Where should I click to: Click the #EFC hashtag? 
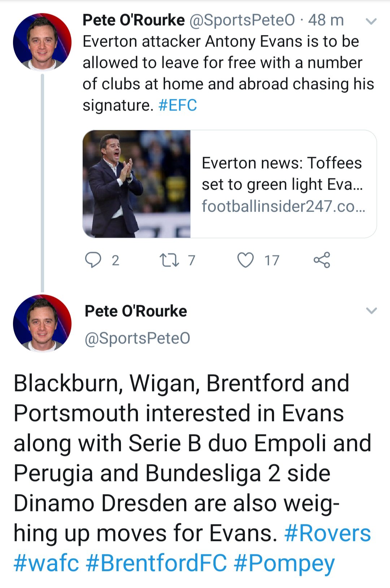coord(178,105)
